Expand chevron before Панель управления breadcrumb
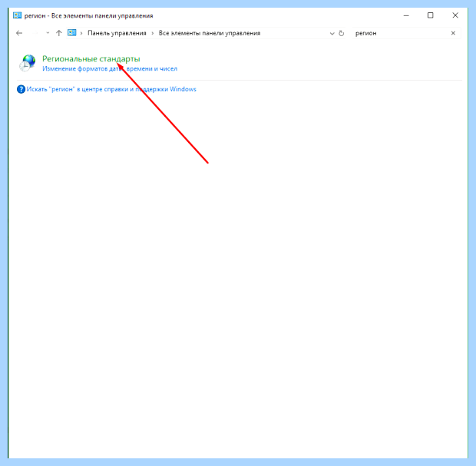476x466 pixels. (81, 33)
